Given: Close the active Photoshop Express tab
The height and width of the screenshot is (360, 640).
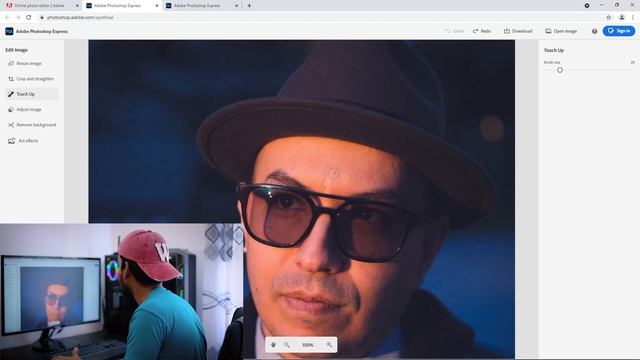Looking at the screenshot, I should [157, 6].
